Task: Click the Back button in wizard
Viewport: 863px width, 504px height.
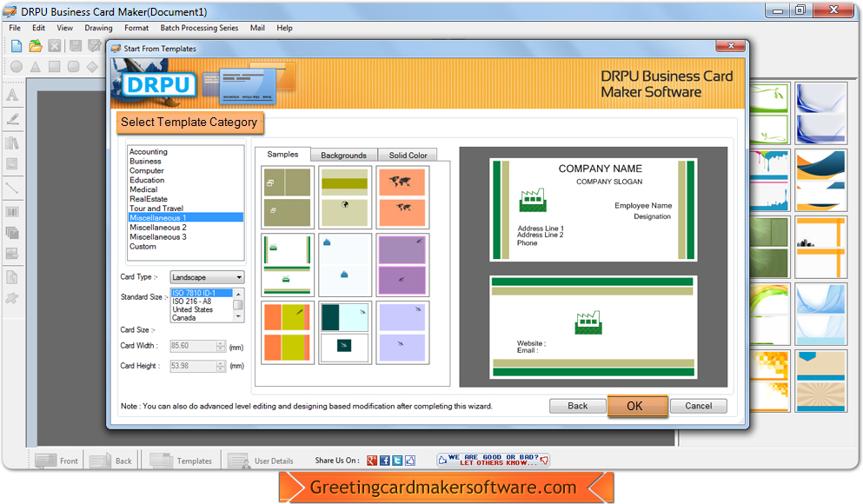Action: 578,406
